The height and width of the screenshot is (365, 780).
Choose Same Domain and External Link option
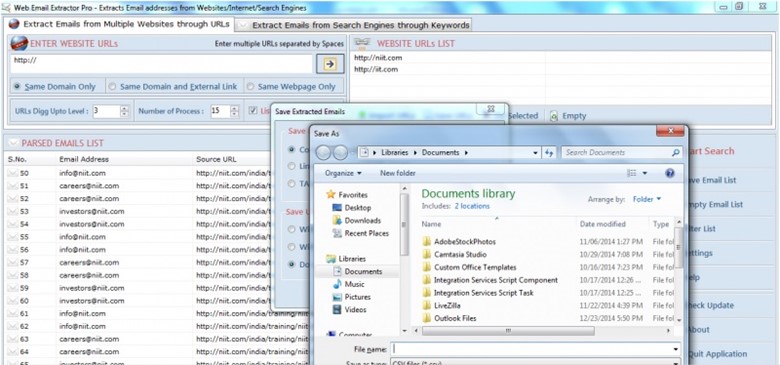click(x=173, y=87)
